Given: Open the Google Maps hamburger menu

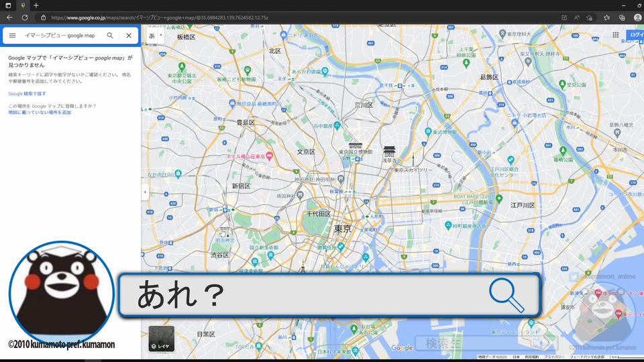Looking at the screenshot, I should coord(12,36).
